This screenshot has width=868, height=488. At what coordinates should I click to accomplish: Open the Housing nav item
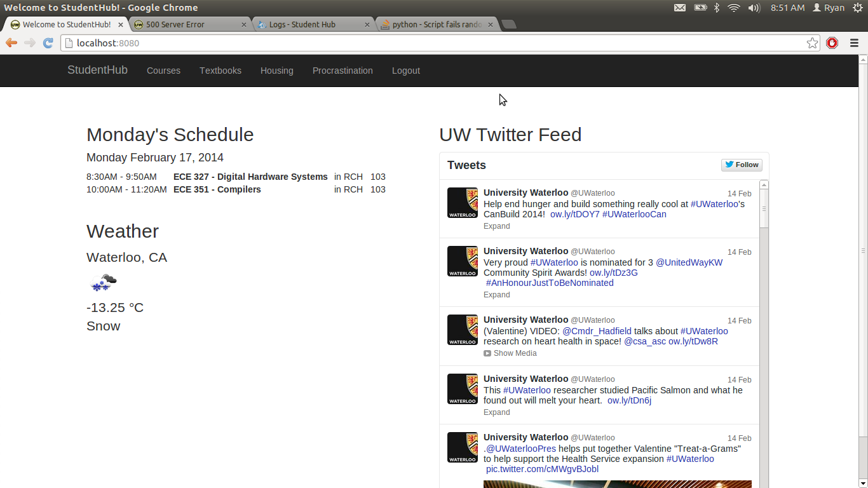[x=277, y=71]
